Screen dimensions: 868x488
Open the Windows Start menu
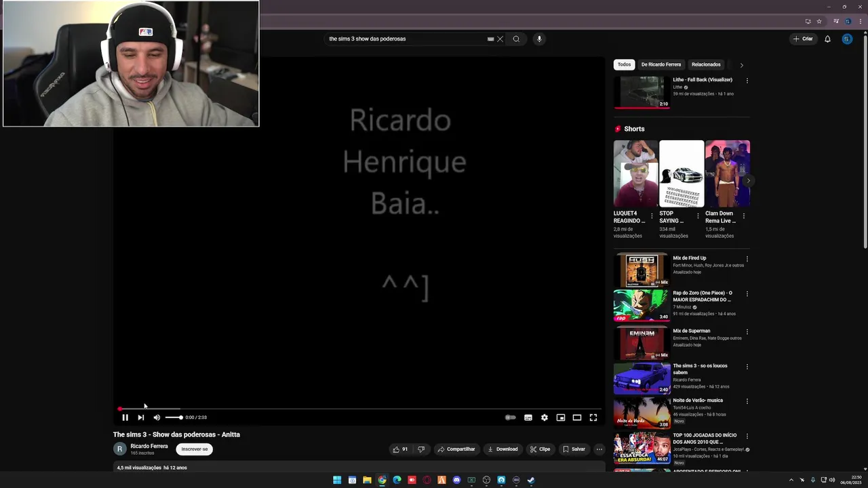click(337, 480)
